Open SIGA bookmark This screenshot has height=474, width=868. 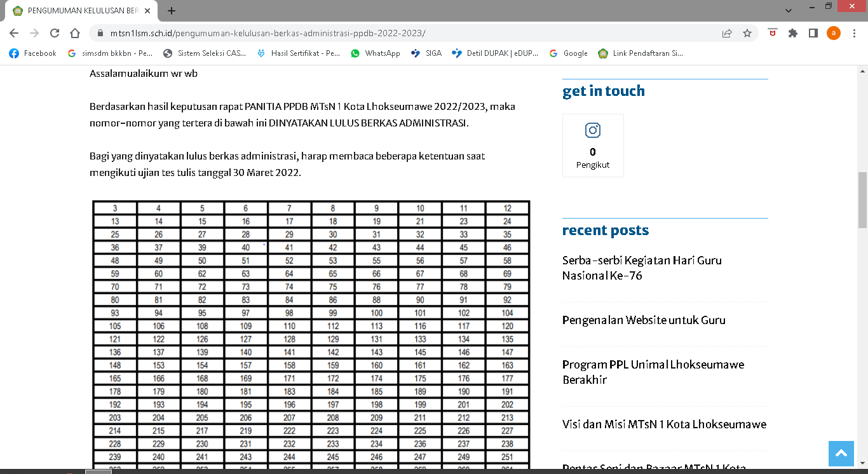click(426, 53)
